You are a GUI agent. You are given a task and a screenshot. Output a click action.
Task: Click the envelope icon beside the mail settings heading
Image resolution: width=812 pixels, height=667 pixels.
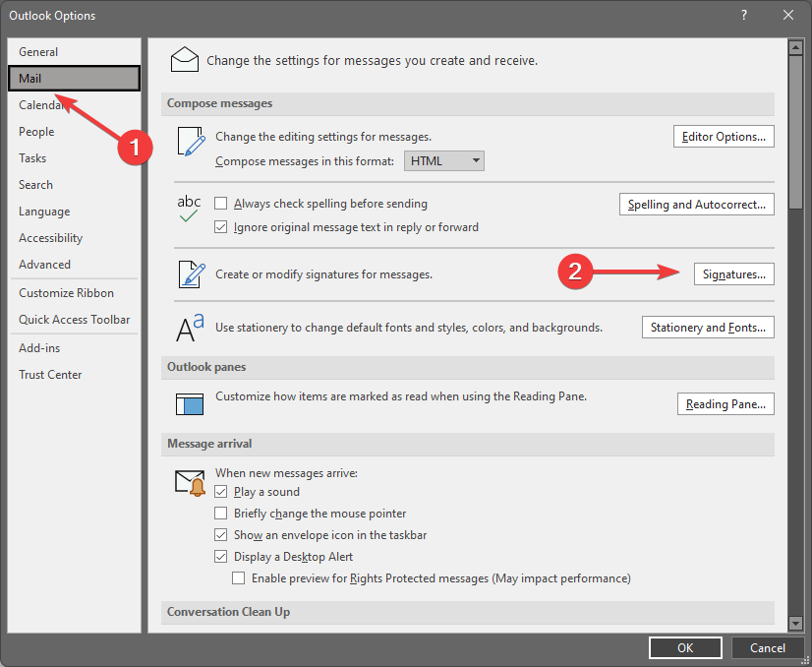point(185,60)
